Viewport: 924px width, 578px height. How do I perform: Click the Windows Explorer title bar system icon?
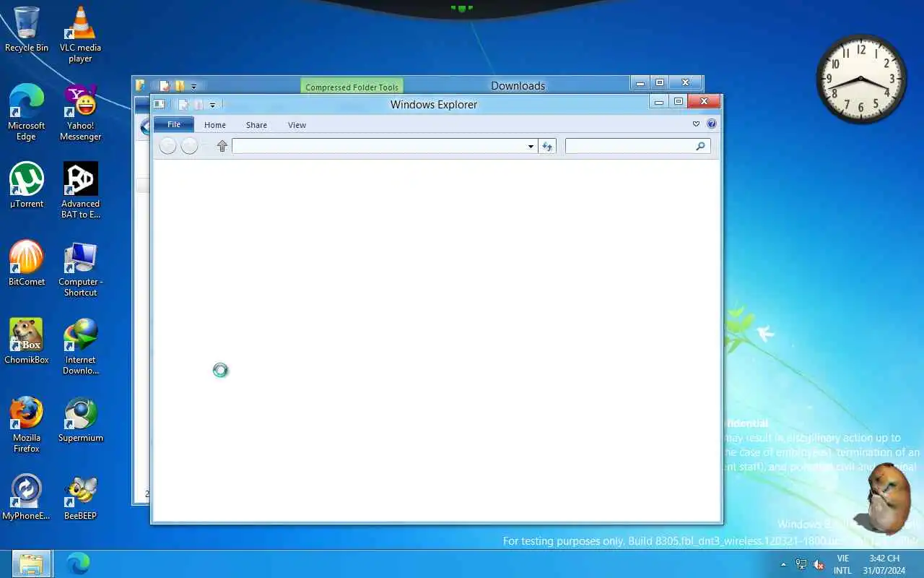(x=160, y=104)
